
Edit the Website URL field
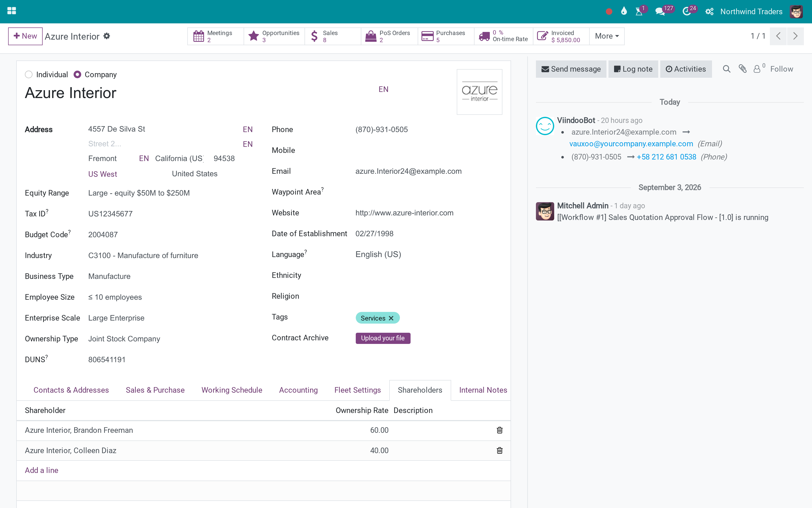[x=429, y=213]
